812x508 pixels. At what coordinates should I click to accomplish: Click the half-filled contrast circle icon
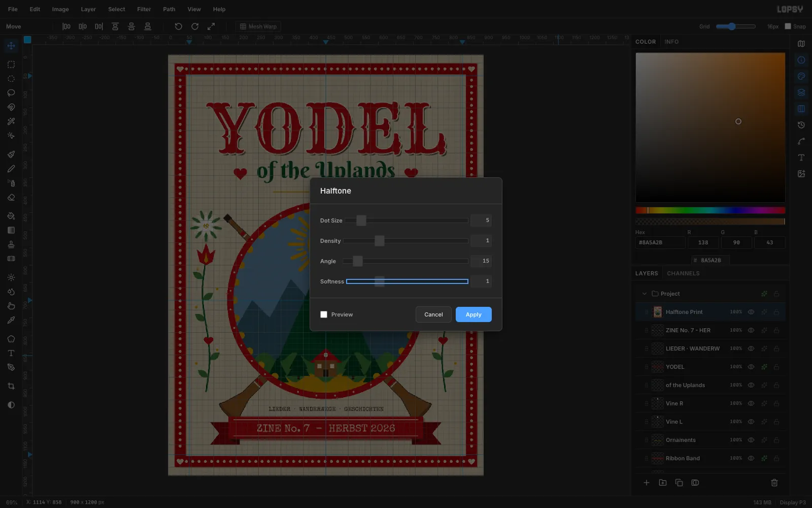11,405
